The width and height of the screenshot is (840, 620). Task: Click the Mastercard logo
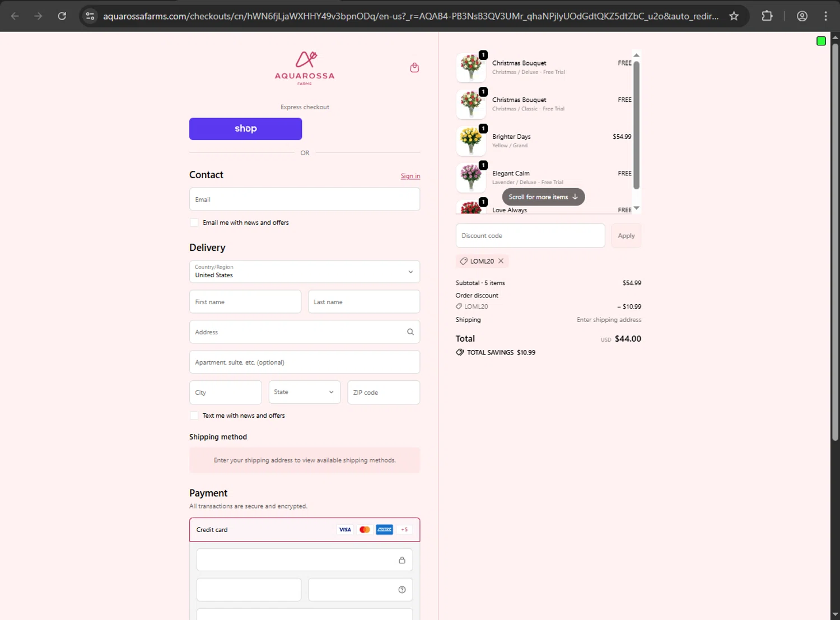coord(365,530)
